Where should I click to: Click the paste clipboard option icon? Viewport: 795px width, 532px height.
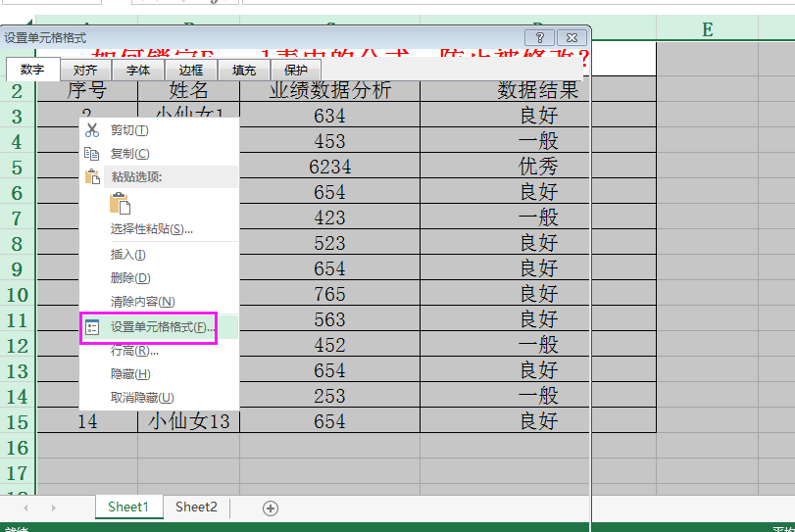click(x=121, y=204)
